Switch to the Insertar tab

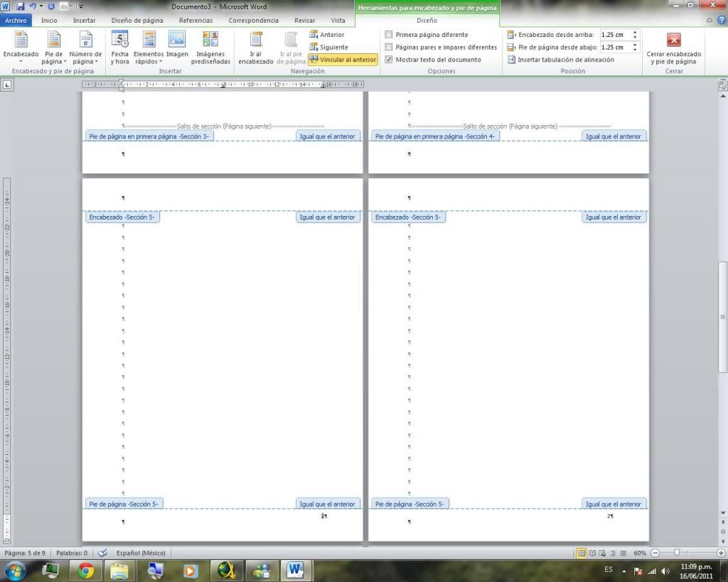pos(84,21)
